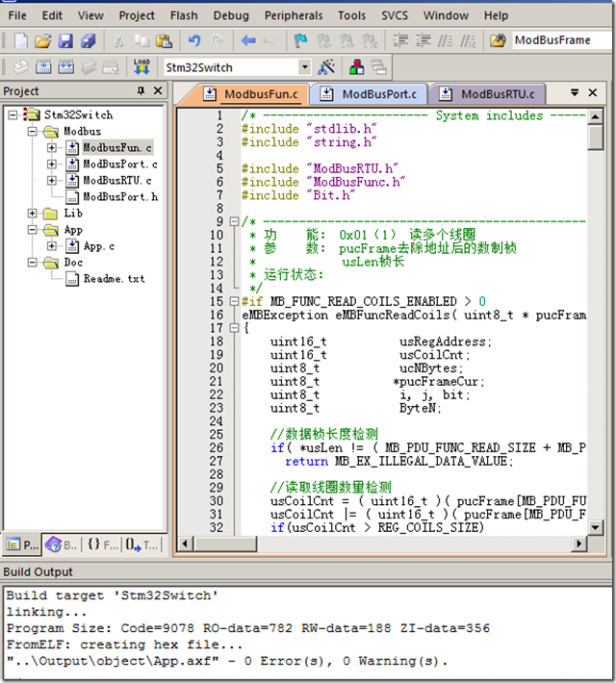Select ModBusPort.h in the project tree
616x683 pixels.
point(120,196)
